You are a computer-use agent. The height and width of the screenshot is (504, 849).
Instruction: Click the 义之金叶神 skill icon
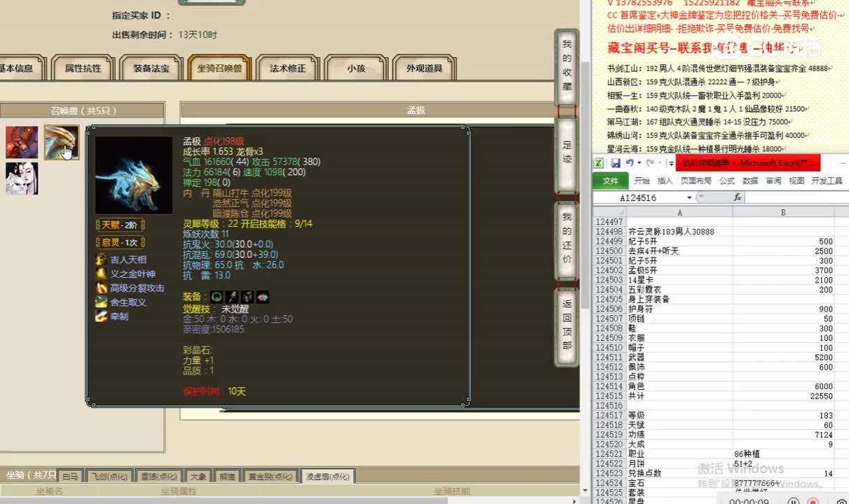[x=102, y=274]
